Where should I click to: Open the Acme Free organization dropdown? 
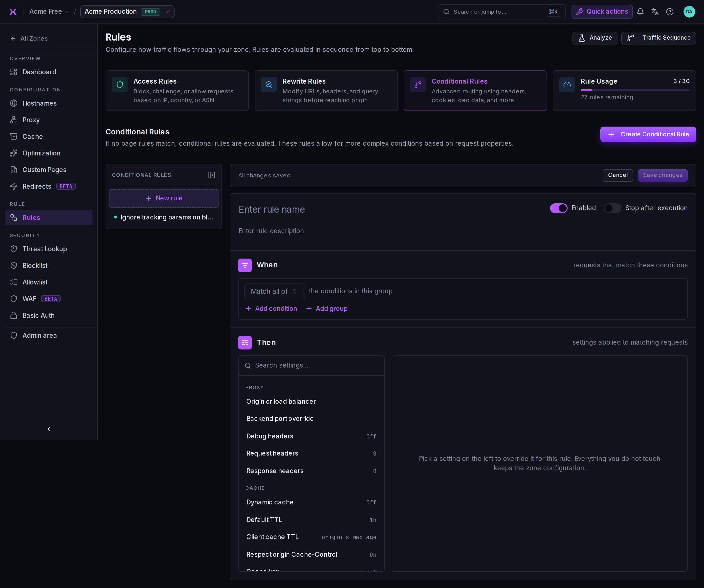point(49,12)
